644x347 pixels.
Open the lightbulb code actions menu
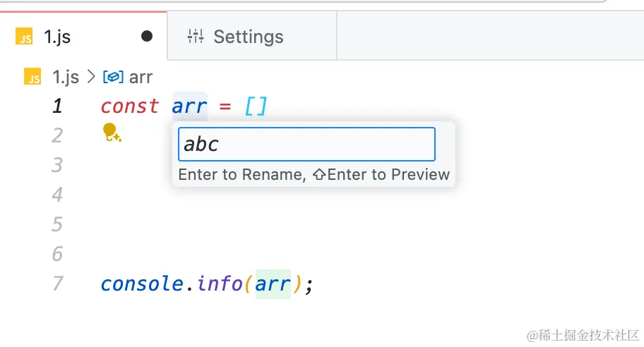pos(112,133)
